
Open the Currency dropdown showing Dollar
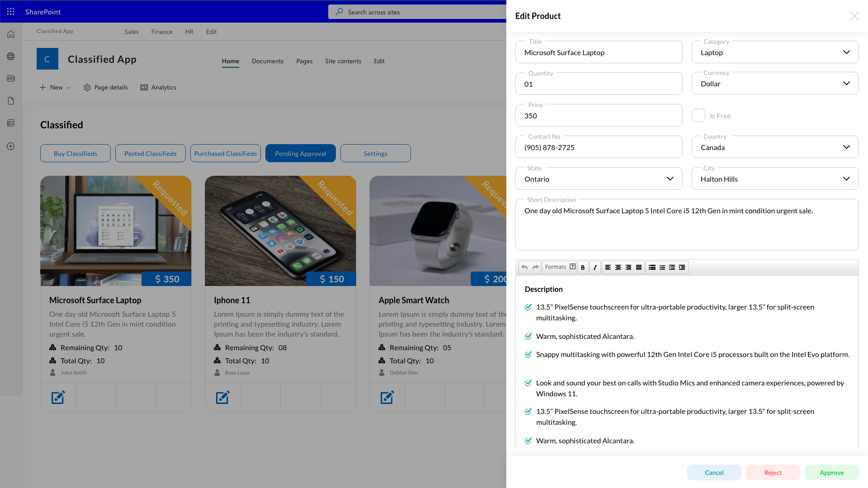[x=775, y=83]
